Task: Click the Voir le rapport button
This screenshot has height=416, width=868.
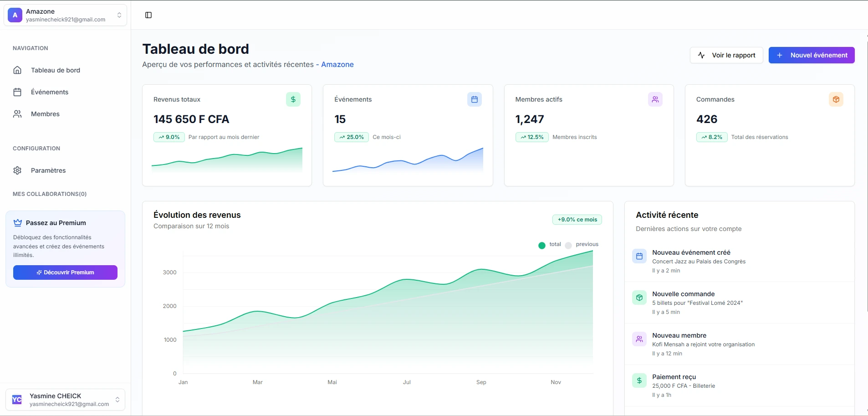Action: [726, 55]
